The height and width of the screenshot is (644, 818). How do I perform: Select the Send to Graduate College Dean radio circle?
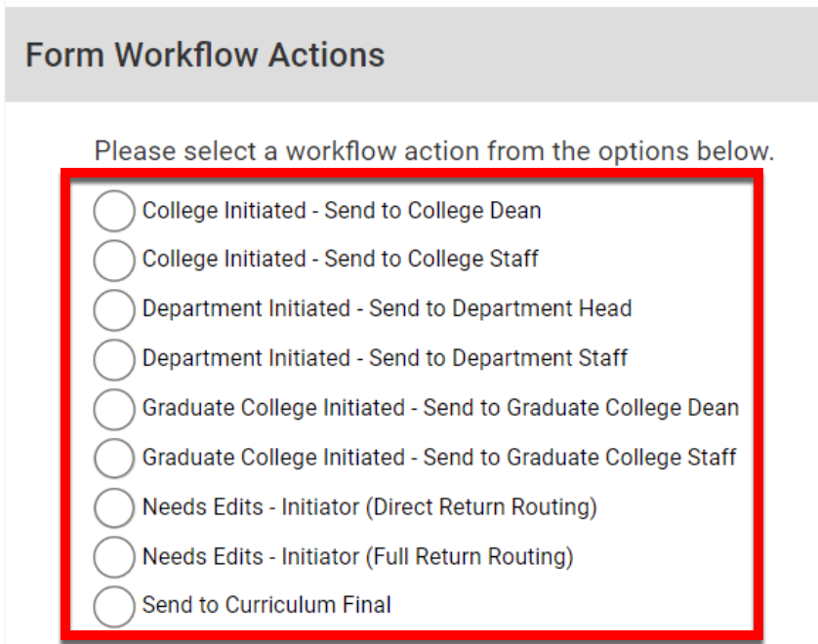click(x=113, y=409)
